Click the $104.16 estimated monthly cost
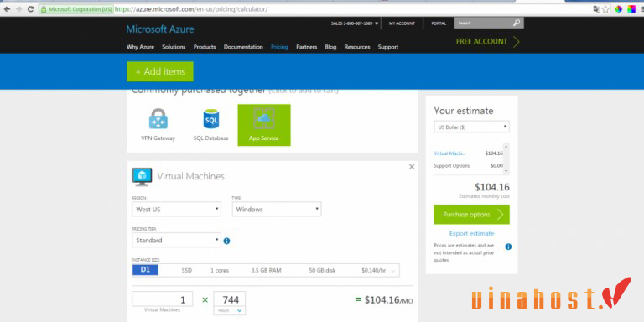 [x=492, y=187]
